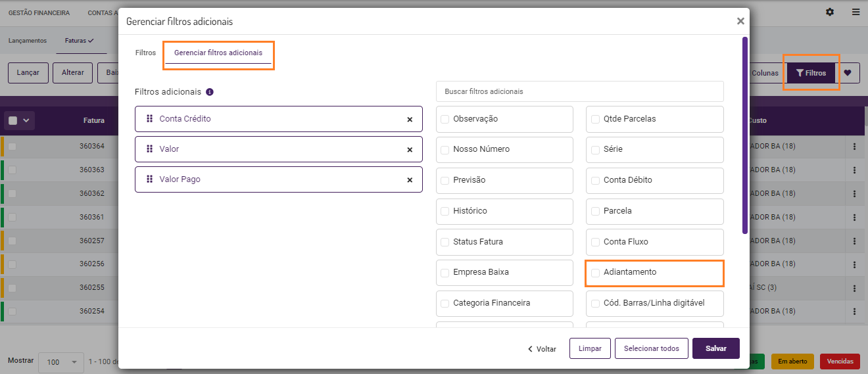Close the dialog with the X icon
This screenshot has height=374, width=868.
(x=740, y=21)
